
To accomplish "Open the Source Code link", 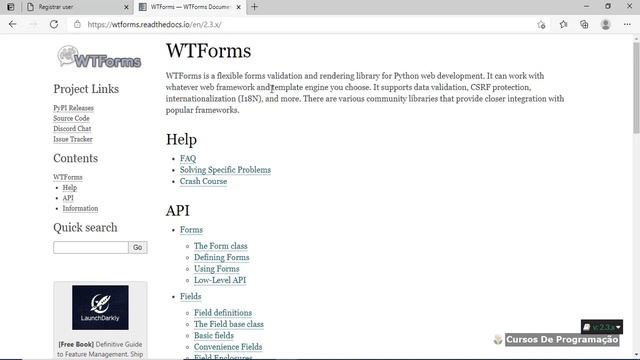I will (71, 118).
